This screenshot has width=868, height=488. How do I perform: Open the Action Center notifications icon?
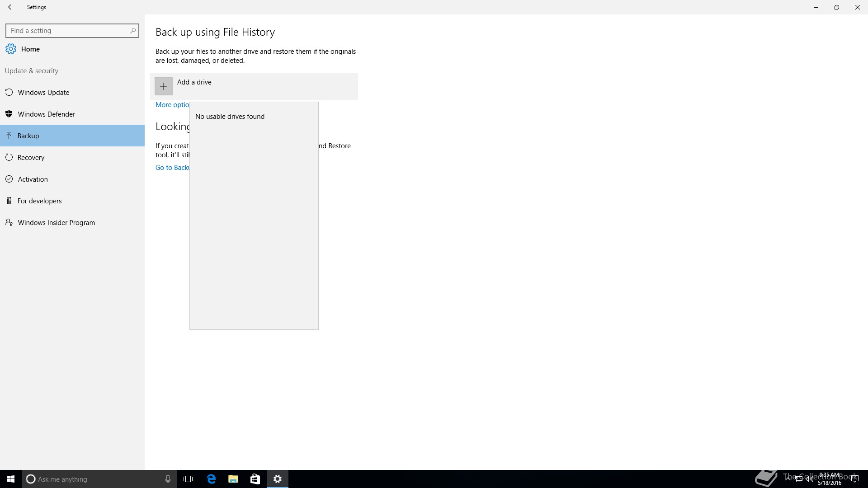tap(854, 479)
